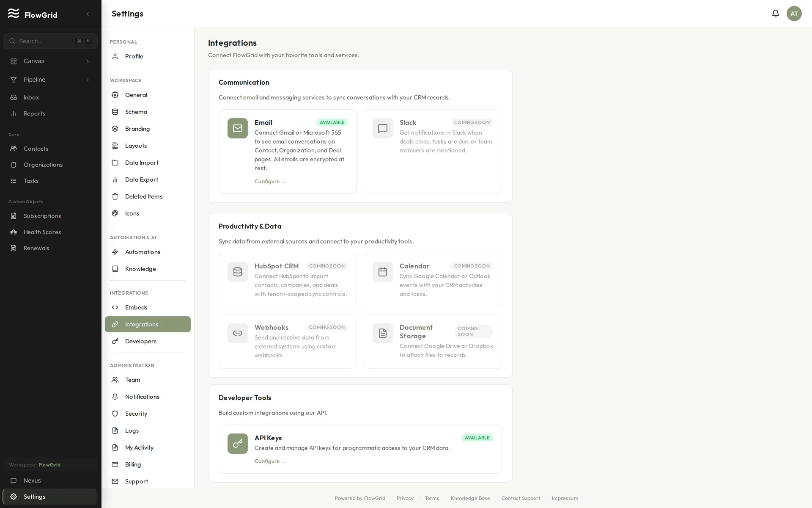Expand the Pipeline submenu chevron
Screen dimensions: 812x508
coord(88,80)
